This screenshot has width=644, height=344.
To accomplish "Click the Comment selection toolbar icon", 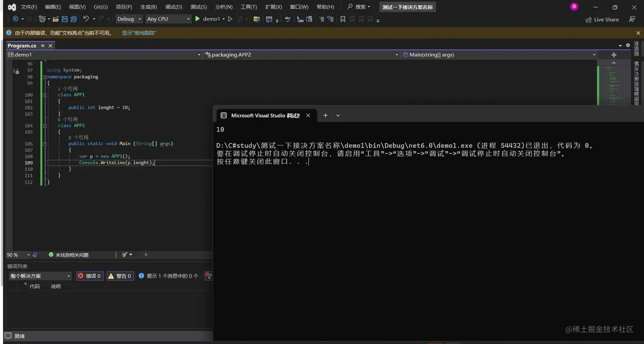I will pyautogui.click(x=321, y=19).
